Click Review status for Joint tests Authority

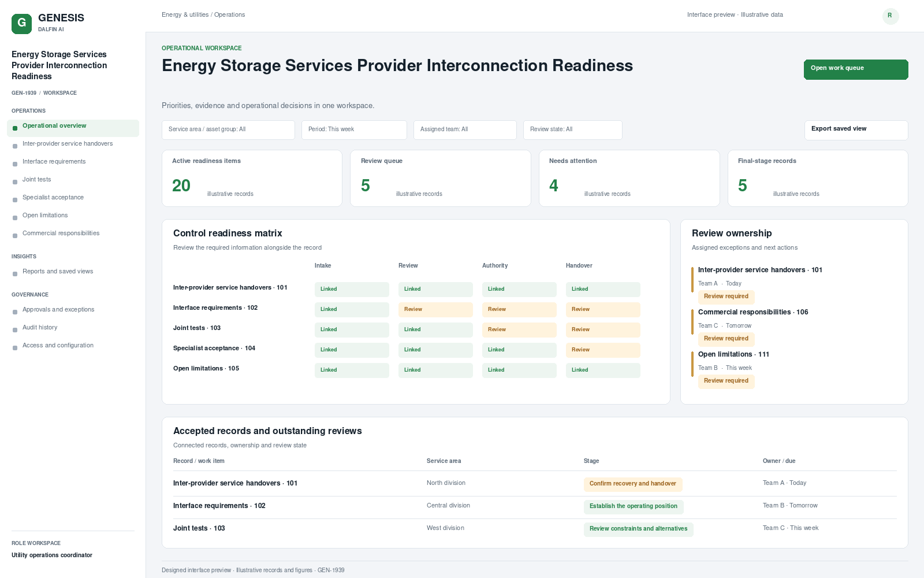point(519,330)
